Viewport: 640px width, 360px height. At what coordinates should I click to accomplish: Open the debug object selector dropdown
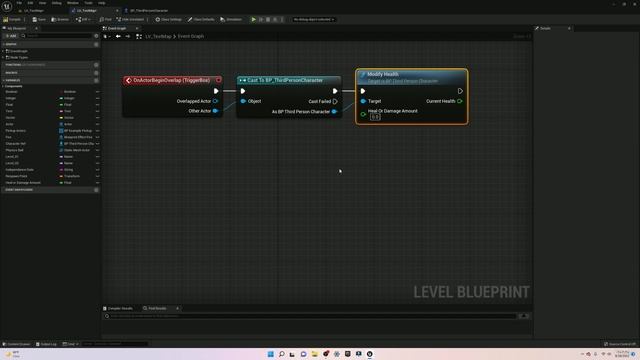pos(313,20)
